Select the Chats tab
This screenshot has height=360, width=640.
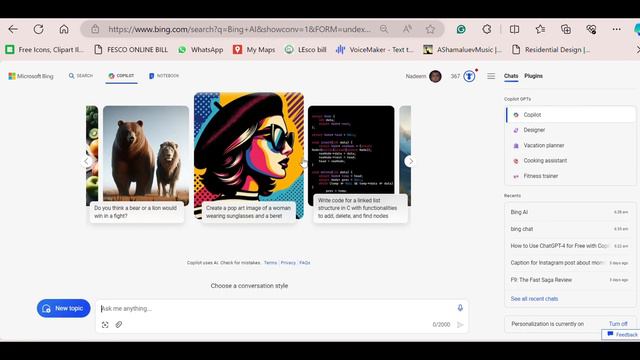point(511,76)
